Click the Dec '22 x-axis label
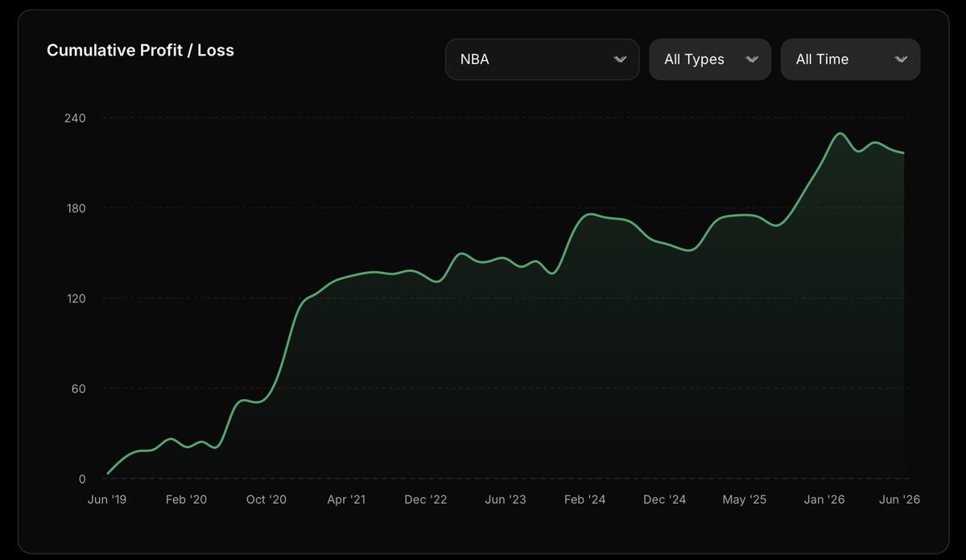The width and height of the screenshot is (966, 560). (x=426, y=500)
